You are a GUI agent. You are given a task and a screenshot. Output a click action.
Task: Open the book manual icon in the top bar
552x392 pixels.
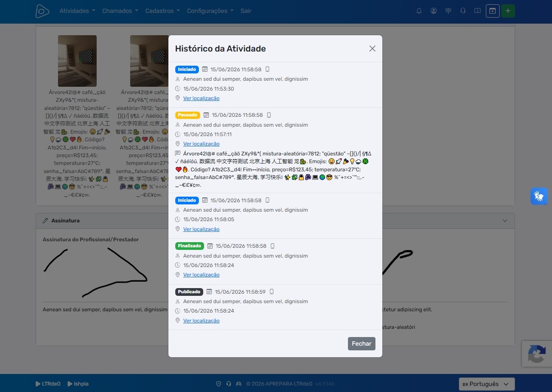point(477,11)
